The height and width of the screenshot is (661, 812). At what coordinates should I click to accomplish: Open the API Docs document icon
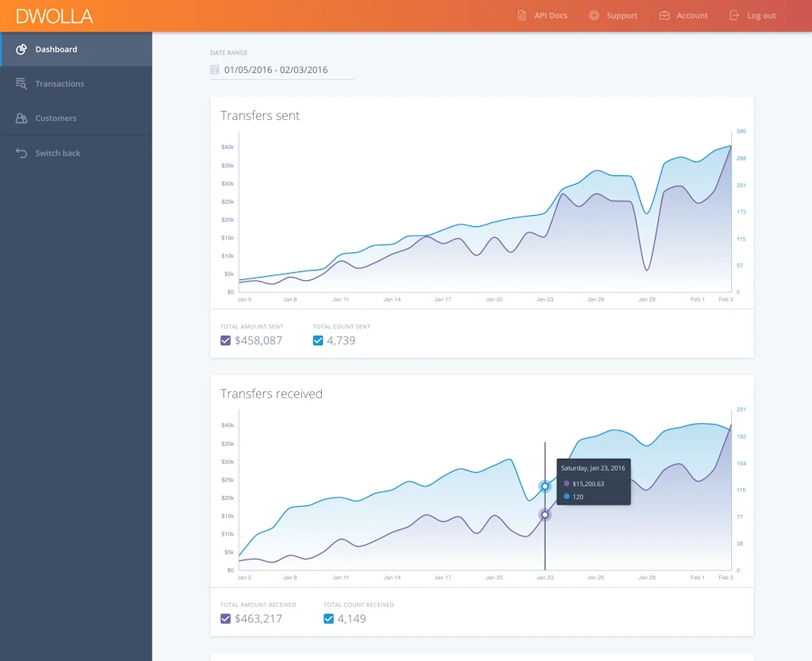click(521, 15)
